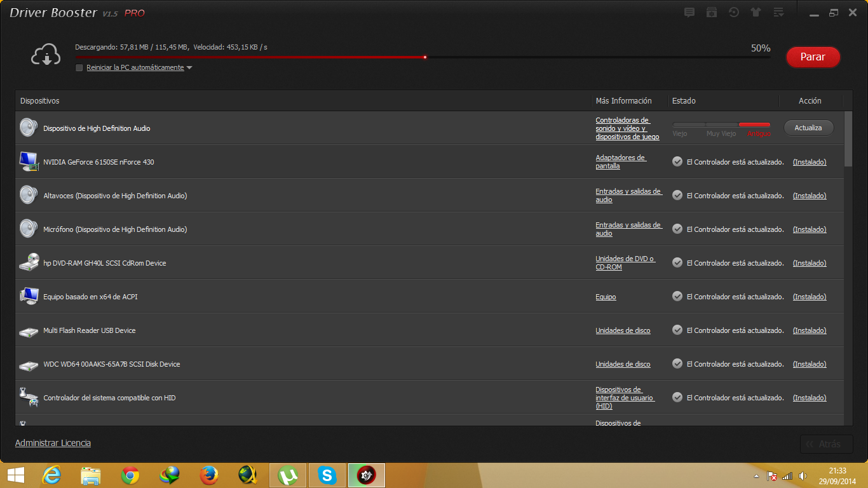
Task: Open the toolbox icon with gear
Action: 712,13
